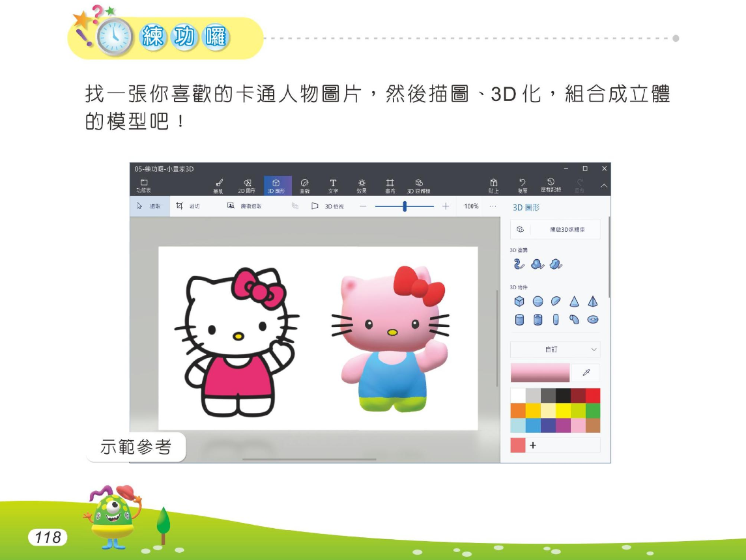The image size is (746, 560).
Task: Click the canvas horizontal scrollbar
Action: click(309, 460)
